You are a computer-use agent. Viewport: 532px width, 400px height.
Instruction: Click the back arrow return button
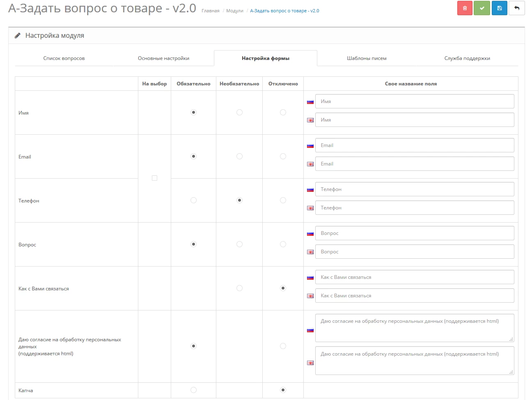coord(517,8)
